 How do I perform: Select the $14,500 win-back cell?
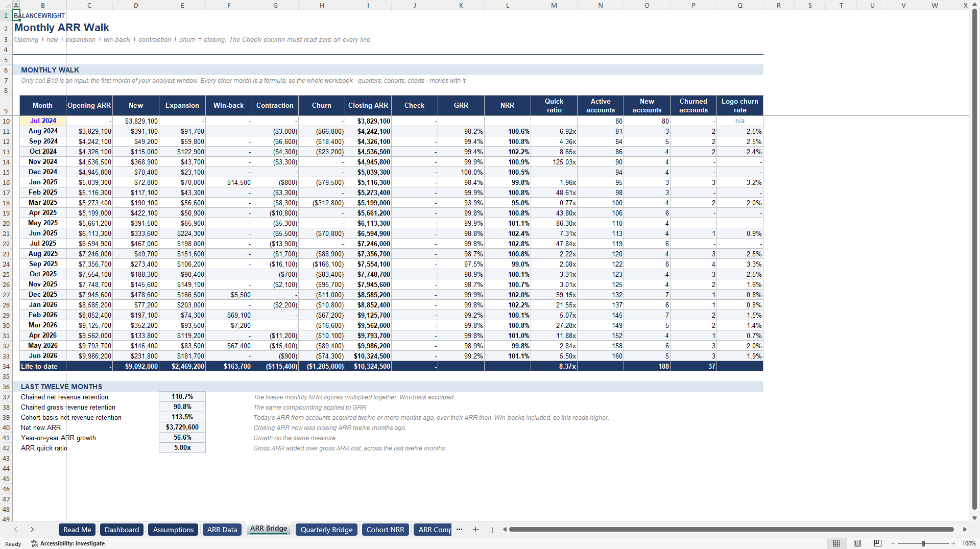[229, 182]
